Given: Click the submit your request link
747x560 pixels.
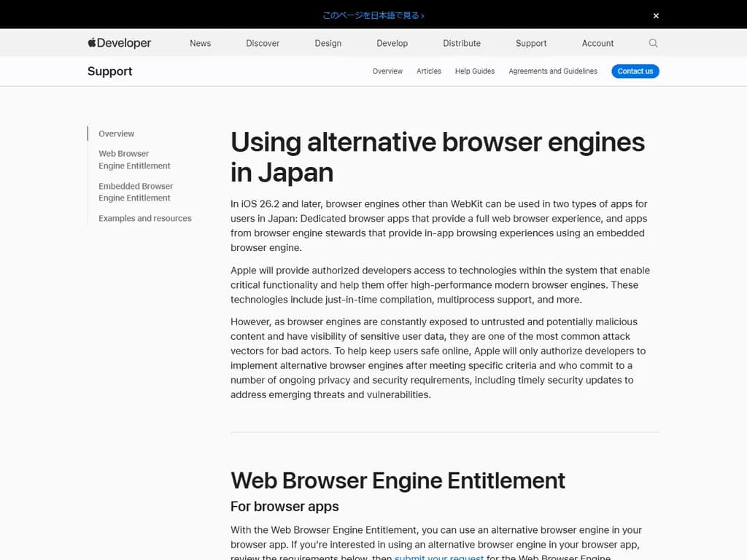Looking at the screenshot, I should coord(438,557).
